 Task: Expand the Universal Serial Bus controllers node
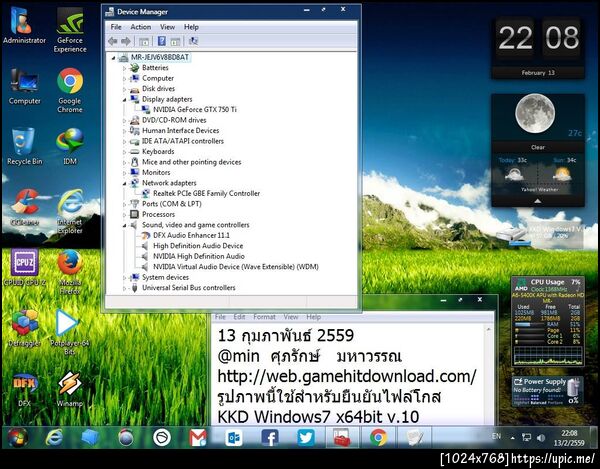pos(124,288)
